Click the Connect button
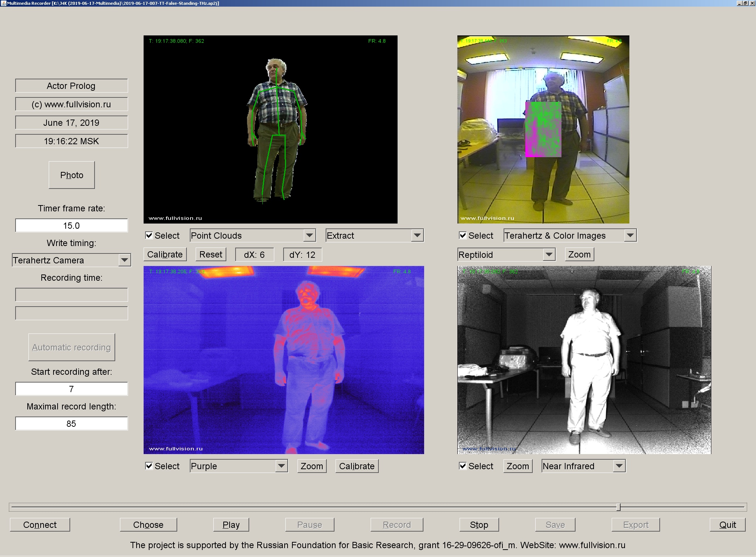 coord(39,525)
